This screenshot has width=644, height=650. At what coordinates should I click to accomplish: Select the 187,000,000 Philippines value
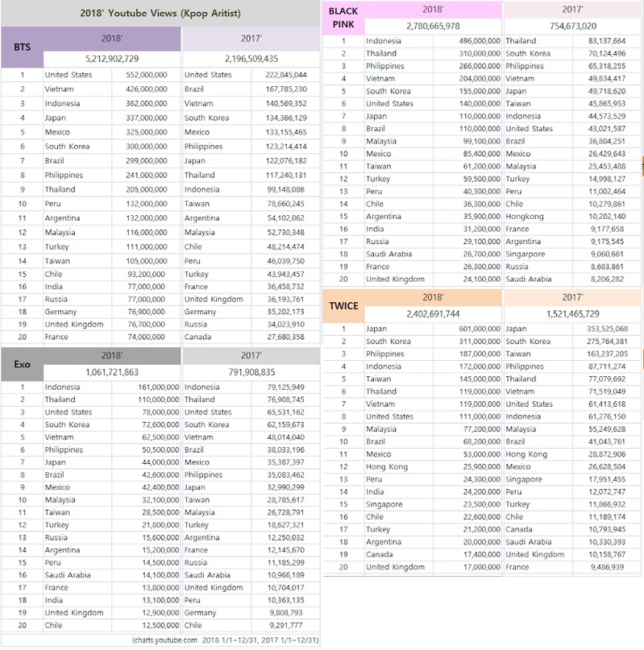tap(480, 354)
